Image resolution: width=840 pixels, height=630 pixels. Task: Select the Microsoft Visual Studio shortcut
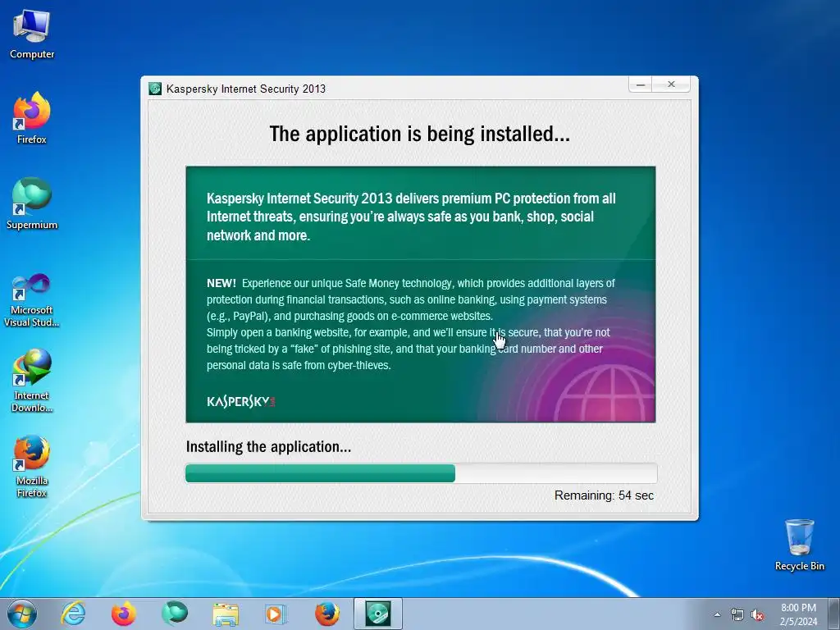pyautogui.click(x=32, y=300)
